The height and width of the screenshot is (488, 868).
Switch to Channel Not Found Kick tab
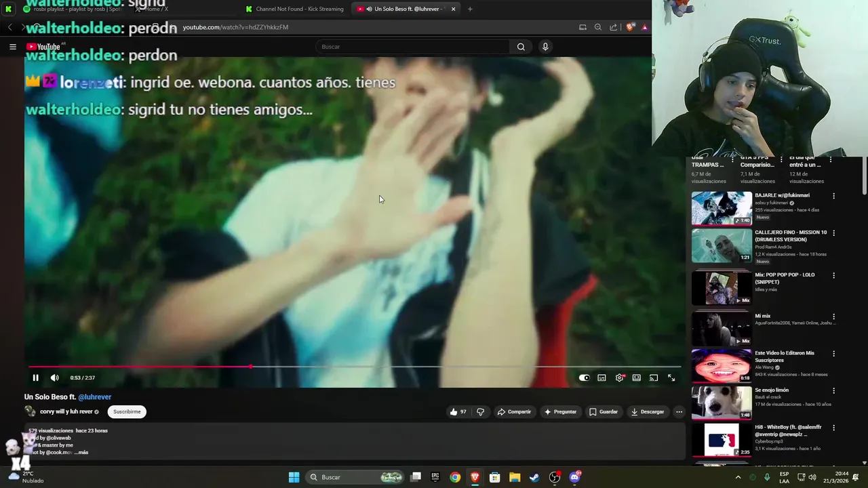pyautogui.click(x=295, y=9)
